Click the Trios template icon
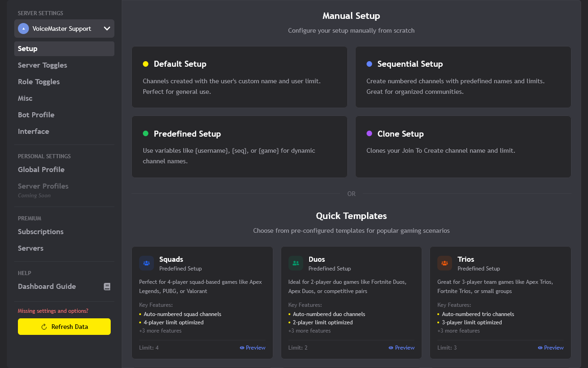 (444, 263)
